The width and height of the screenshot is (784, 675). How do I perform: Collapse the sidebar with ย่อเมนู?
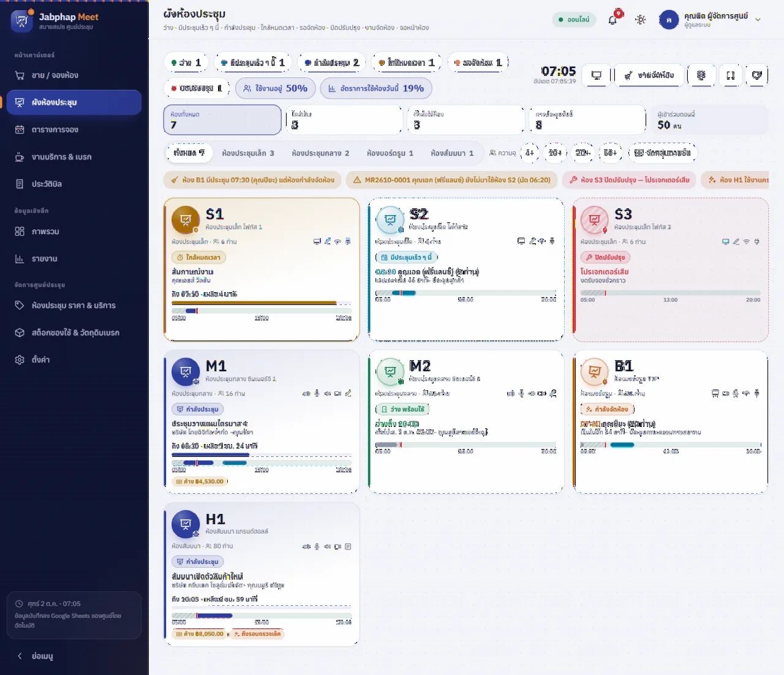pos(74,656)
